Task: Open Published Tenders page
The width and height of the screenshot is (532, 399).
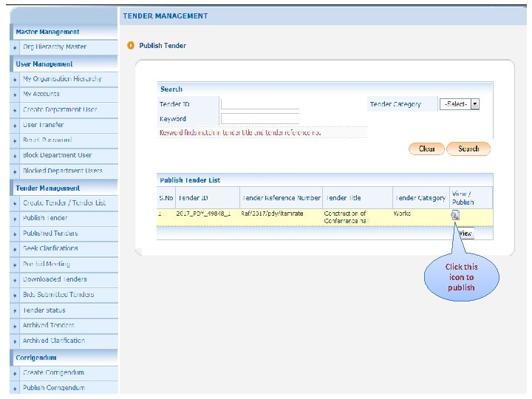Action: click(x=50, y=233)
